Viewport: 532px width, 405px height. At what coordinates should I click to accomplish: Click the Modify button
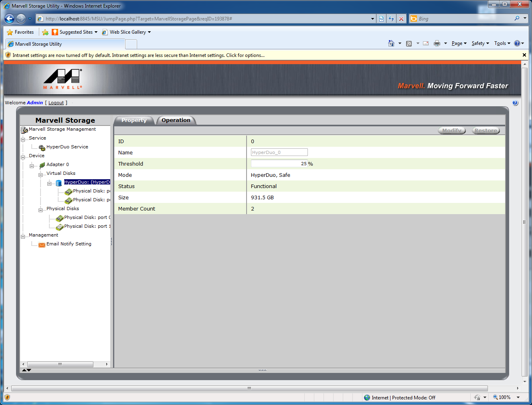coord(452,130)
